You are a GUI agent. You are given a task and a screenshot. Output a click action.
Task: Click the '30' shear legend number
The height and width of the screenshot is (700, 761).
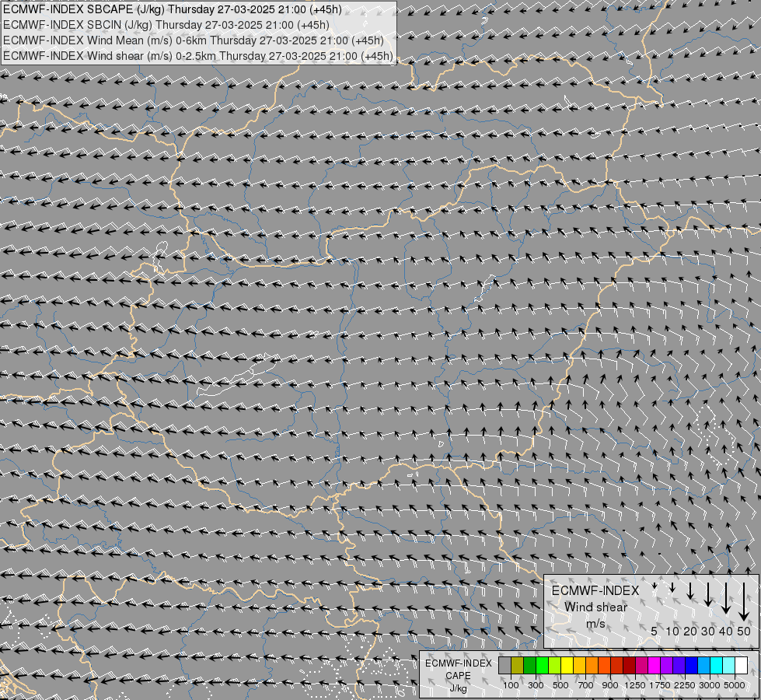(x=708, y=632)
